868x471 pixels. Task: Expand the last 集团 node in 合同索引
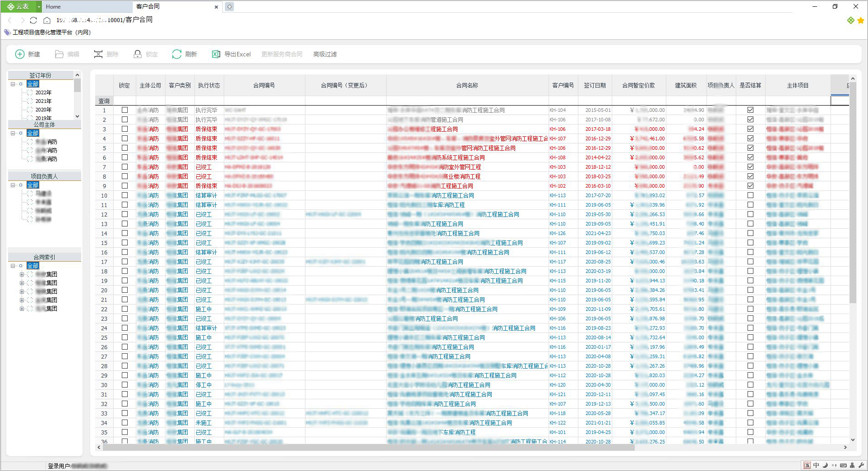(22, 309)
